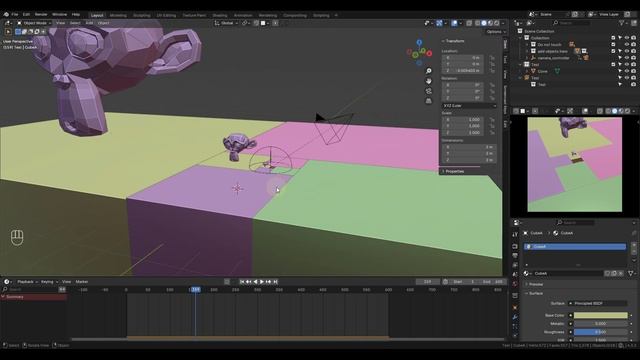The image size is (640, 360).
Task: Click the View Layer name field
Action: pyautogui.click(x=609, y=14)
